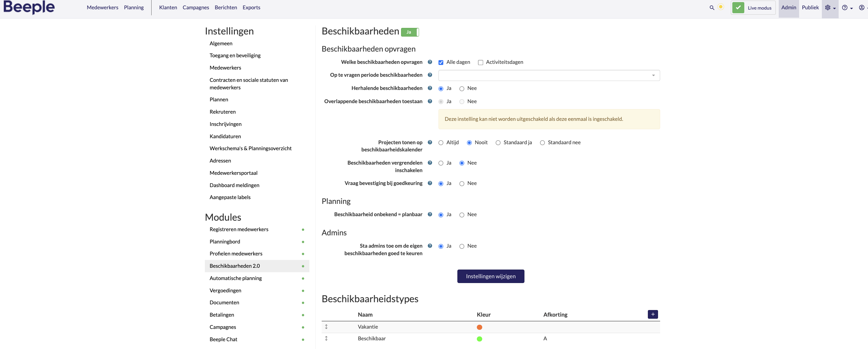The width and height of the screenshot is (868, 349).
Task: Show help for Beschikbaarheid onbekend = planbaar
Action: pos(430,214)
